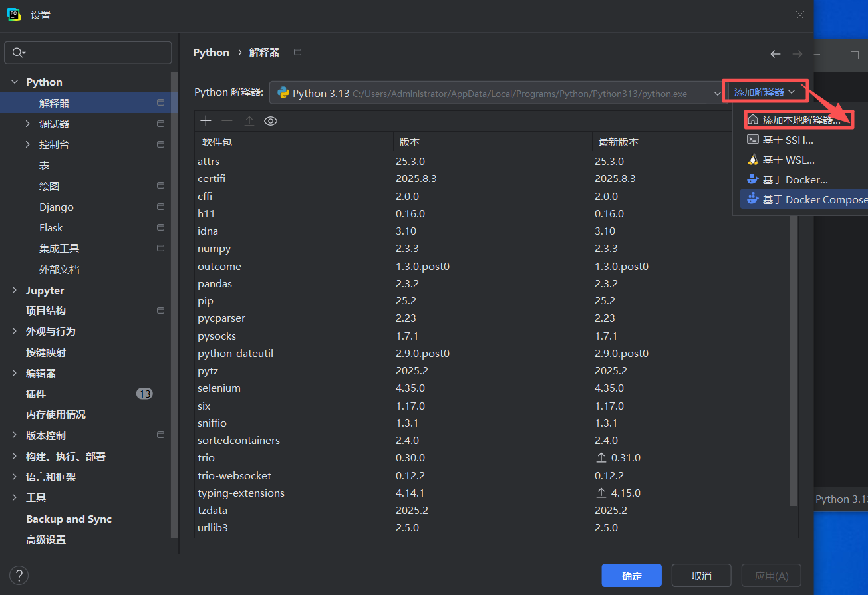Expand the 构建、执行、部署 tree node
Viewport: 868px width, 595px height.
(15, 456)
